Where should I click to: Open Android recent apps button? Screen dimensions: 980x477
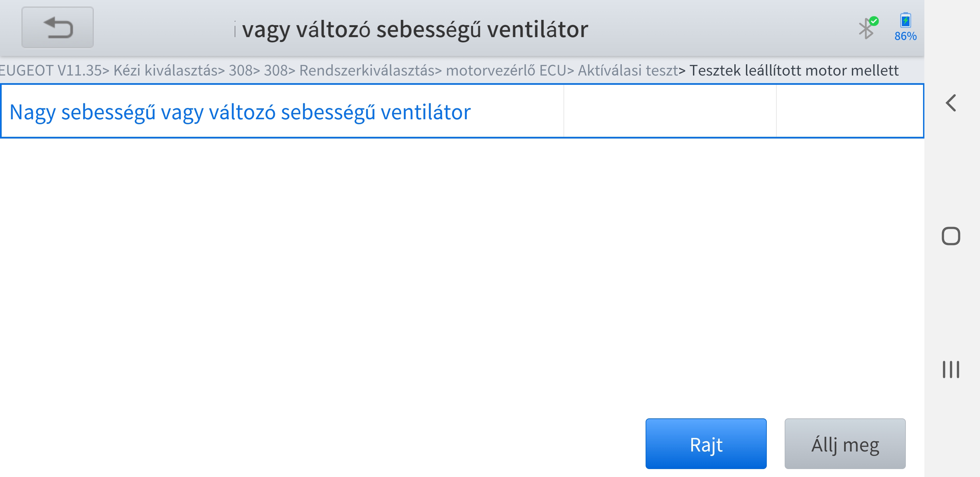[x=950, y=369]
